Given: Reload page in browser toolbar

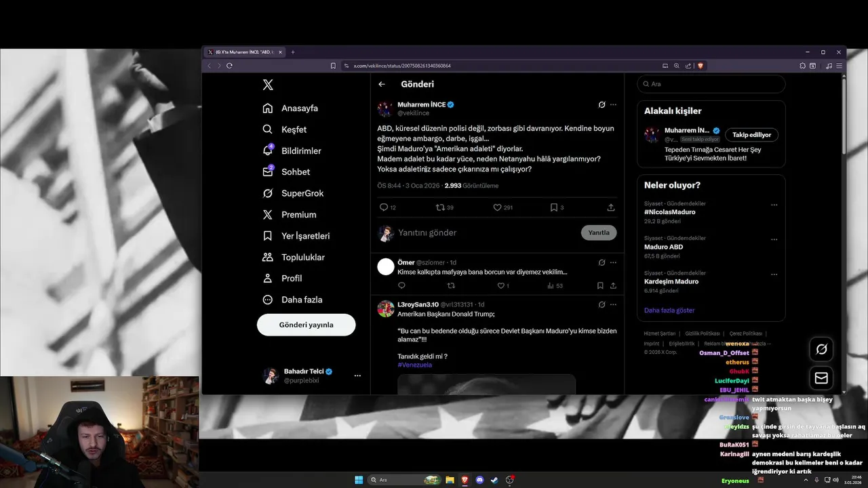Looking at the screenshot, I should 229,66.
